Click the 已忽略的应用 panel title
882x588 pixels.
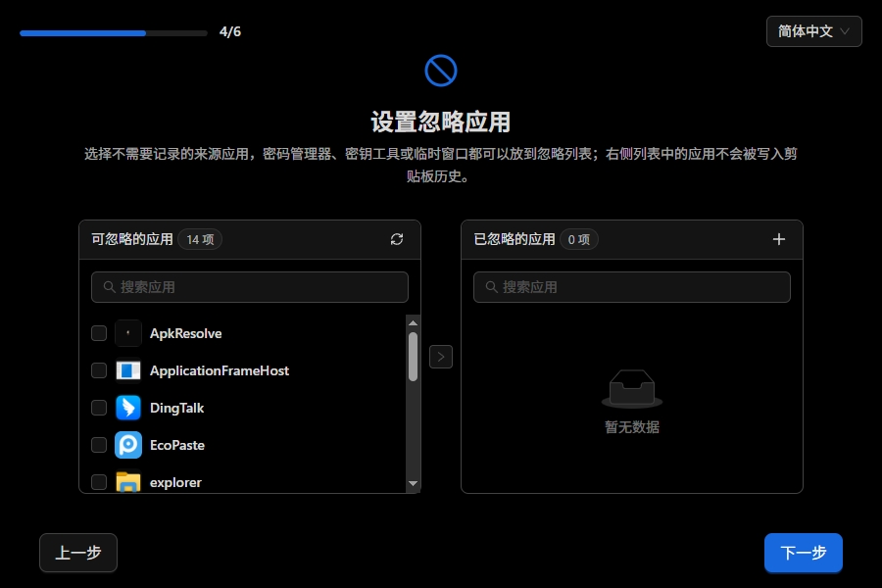514,239
